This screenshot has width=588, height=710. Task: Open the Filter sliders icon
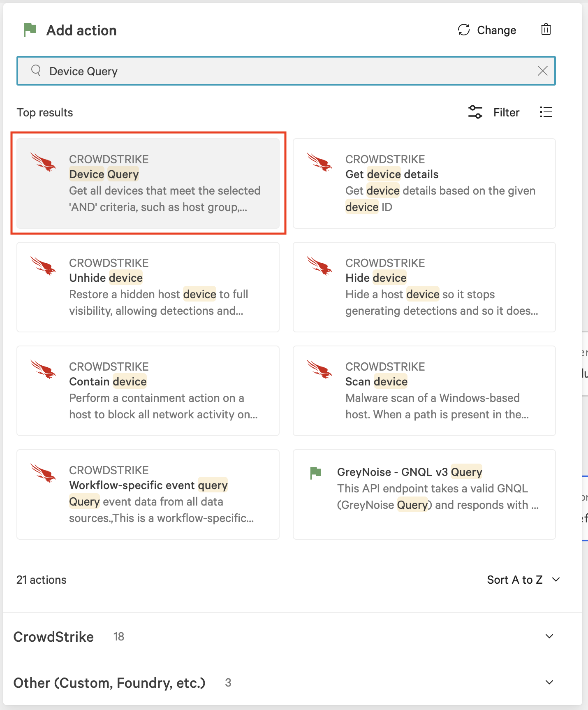coord(475,112)
